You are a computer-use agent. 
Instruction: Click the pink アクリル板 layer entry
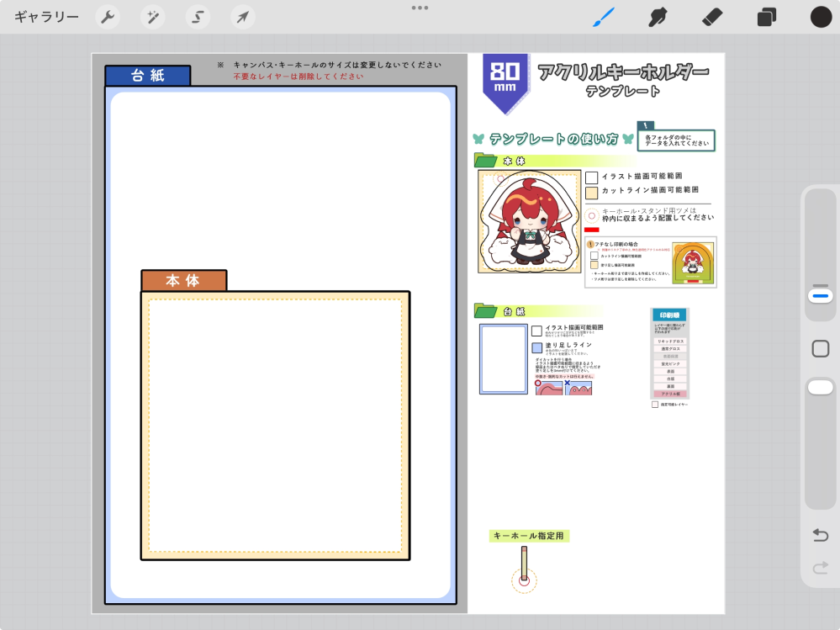pyautogui.click(x=670, y=394)
